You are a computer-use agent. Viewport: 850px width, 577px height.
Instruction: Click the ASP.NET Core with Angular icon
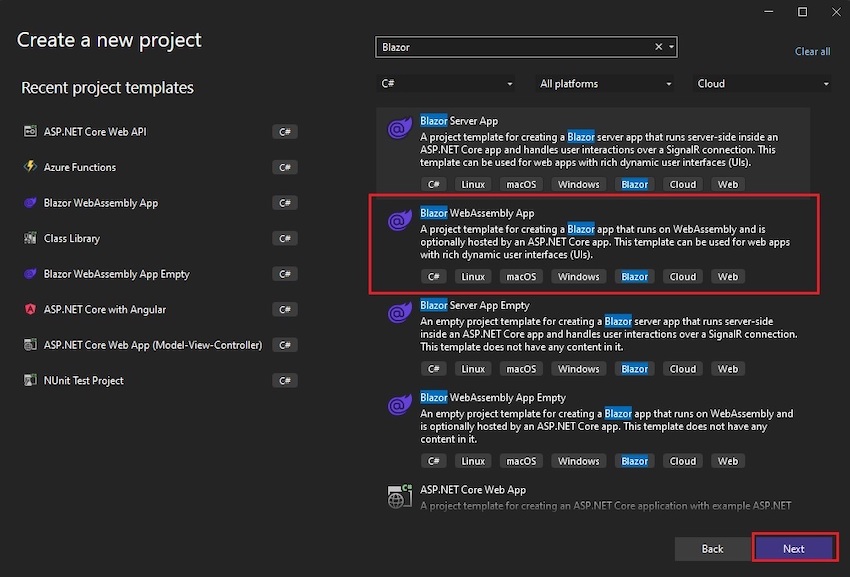pos(30,309)
